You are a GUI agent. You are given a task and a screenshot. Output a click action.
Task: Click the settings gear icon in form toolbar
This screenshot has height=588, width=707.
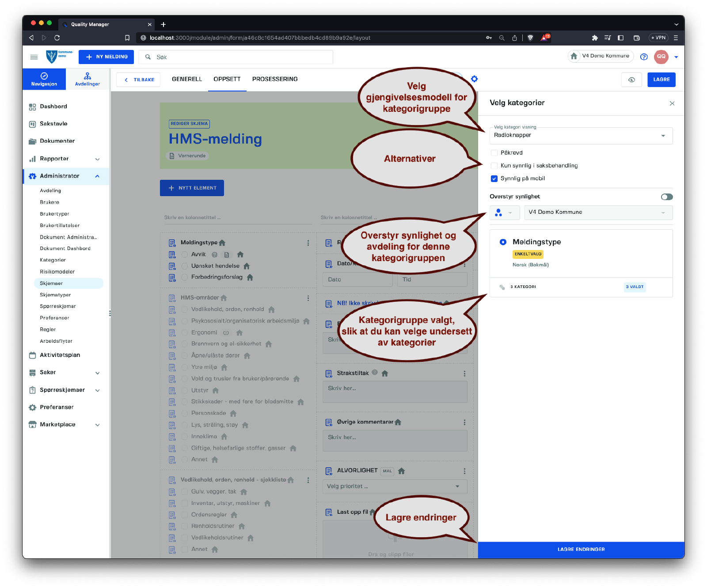474,79
